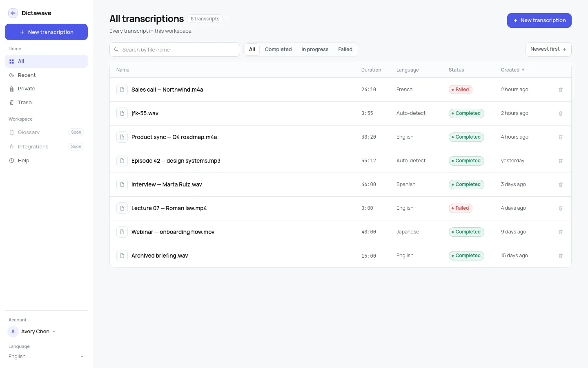Delete Product sync — Q4 roadmap.m4a

point(561,137)
